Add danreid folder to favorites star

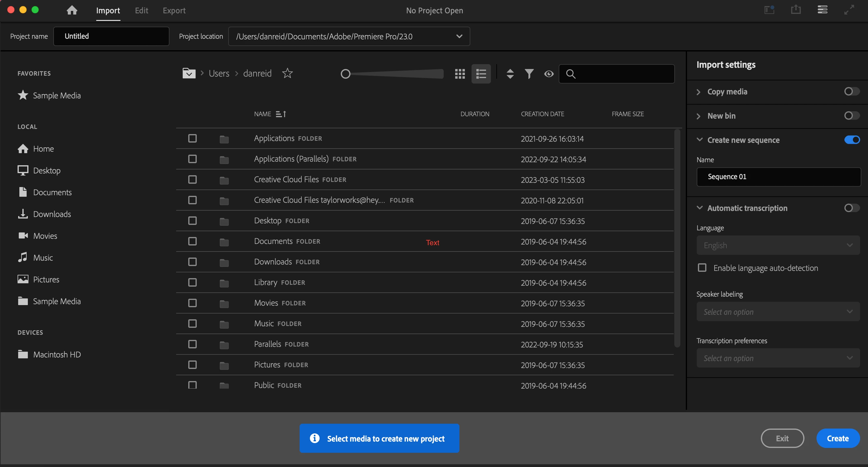[287, 73]
